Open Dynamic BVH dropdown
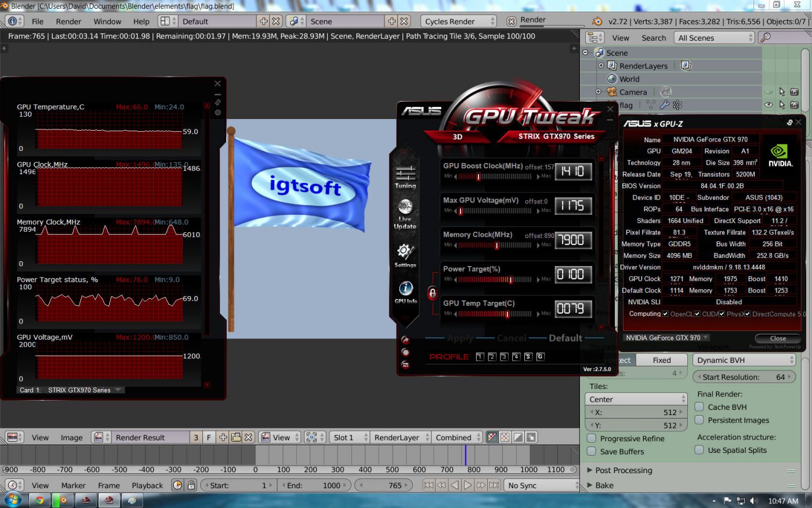The image size is (812, 508). (x=744, y=360)
